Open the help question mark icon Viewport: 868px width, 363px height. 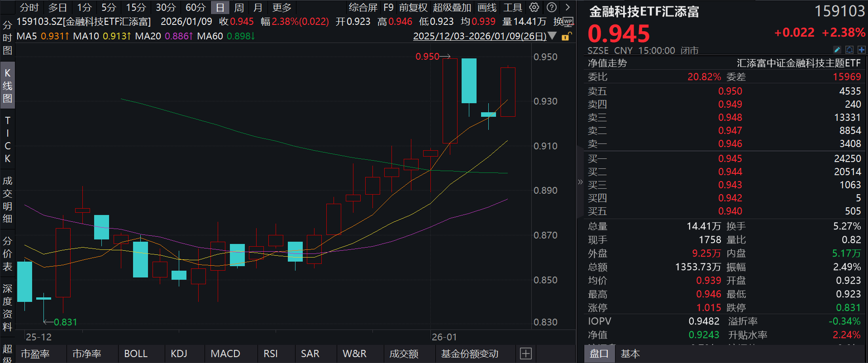pyautogui.click(x=552, y=7)
